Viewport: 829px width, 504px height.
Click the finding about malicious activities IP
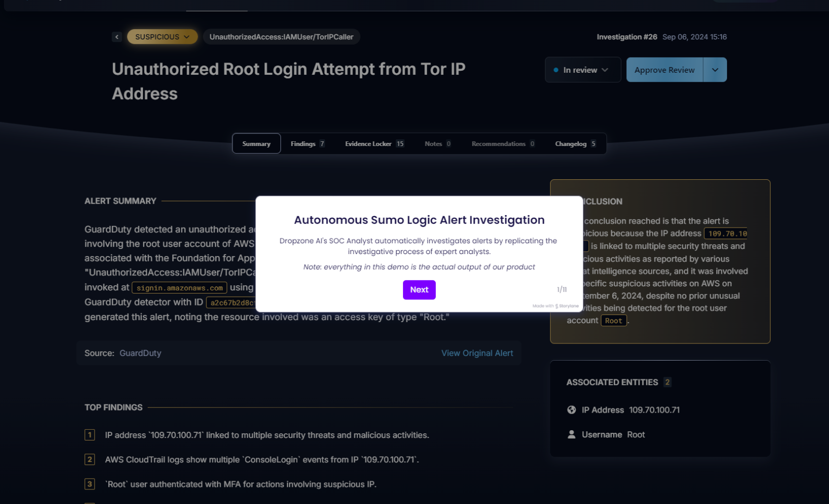(x=267, y=435)
